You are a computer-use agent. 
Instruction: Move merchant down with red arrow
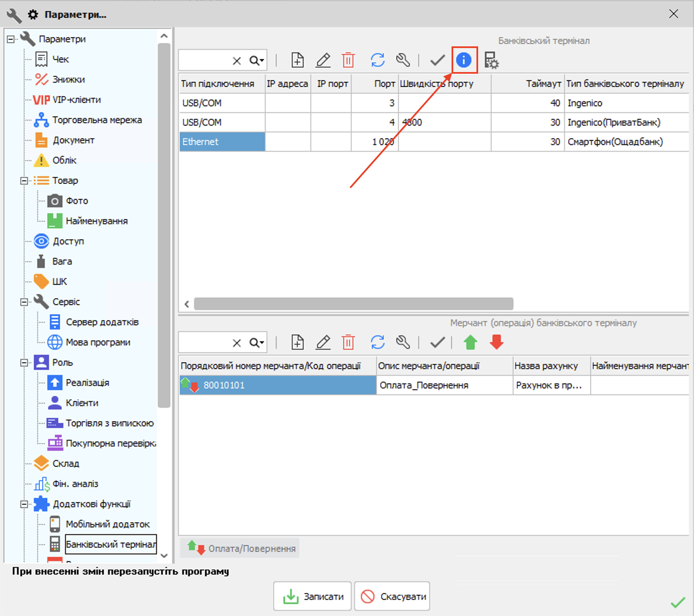[496, 342]
